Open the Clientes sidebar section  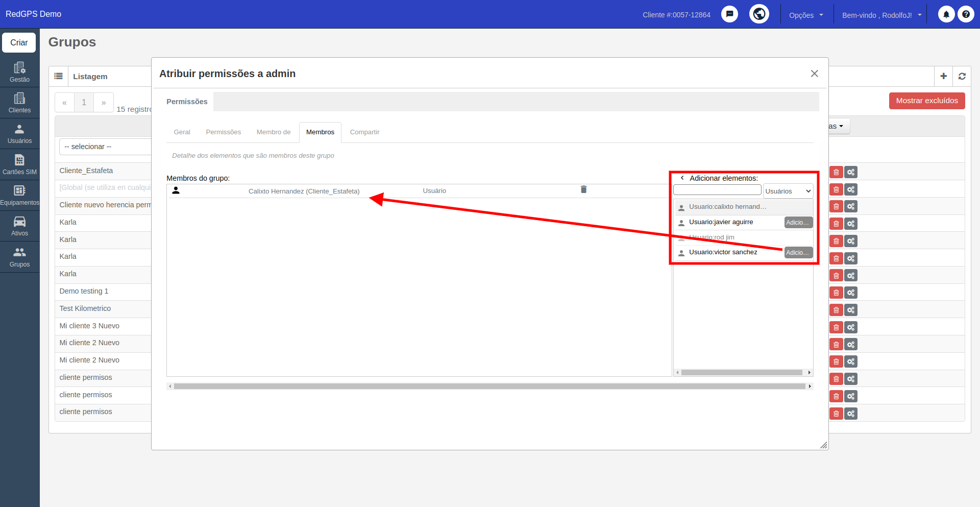[19, 103]
